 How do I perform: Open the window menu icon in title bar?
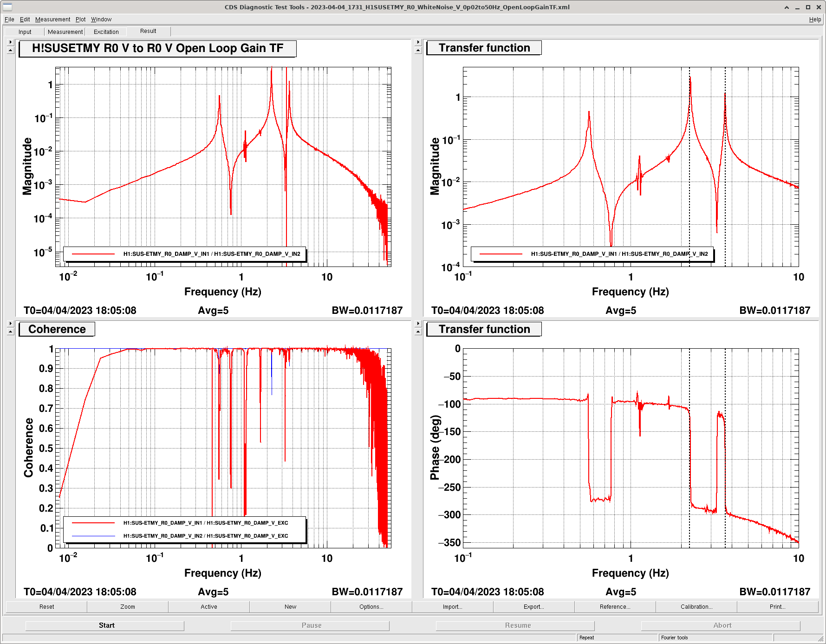click(7, 7)
